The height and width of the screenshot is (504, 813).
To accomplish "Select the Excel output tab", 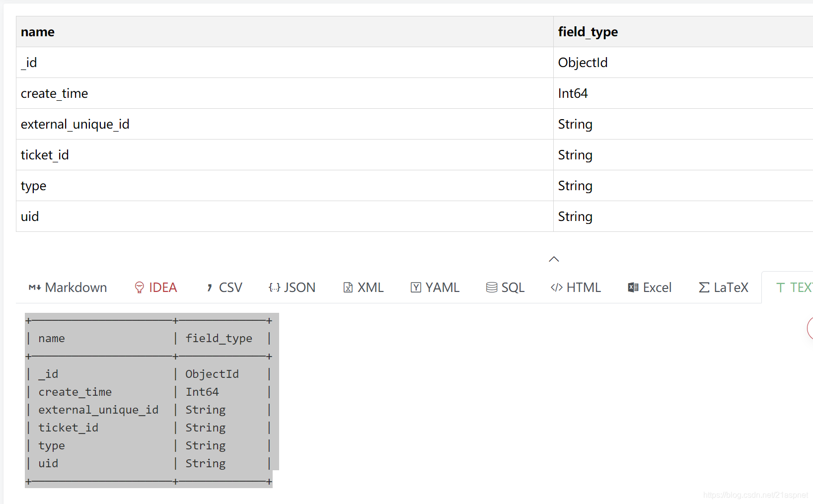I will pyautogui.click(x=650, y=288).
